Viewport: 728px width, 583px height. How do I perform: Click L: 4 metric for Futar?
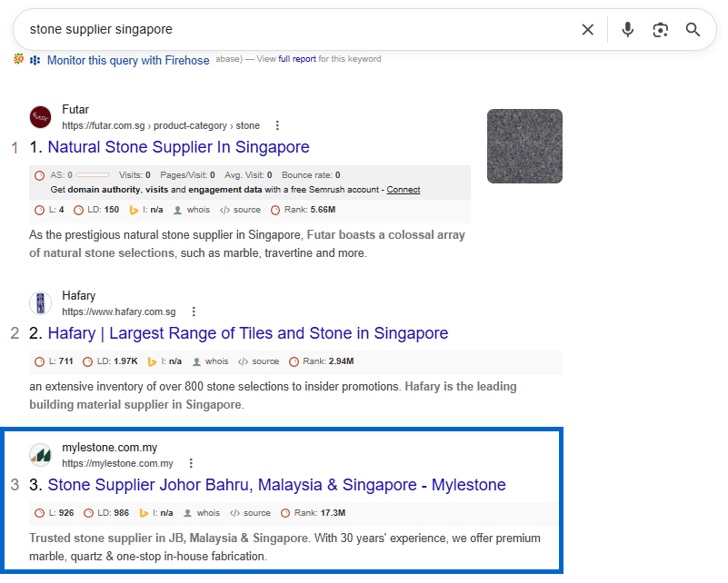coord(56,210)
